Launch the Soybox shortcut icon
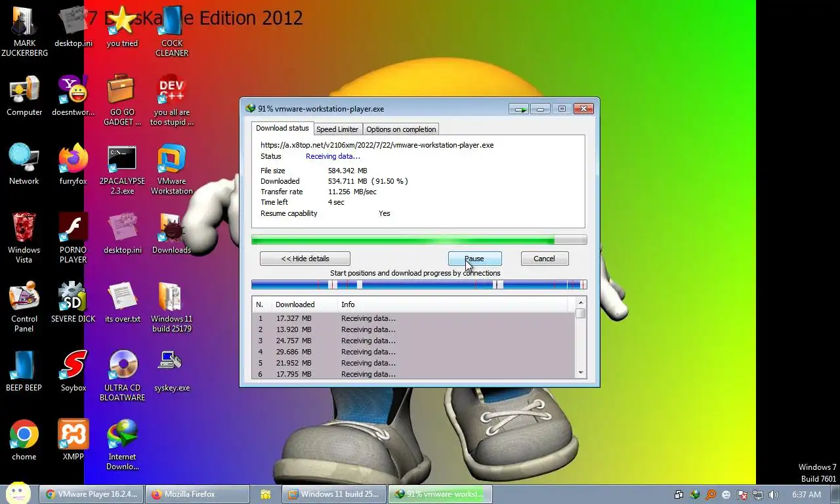 (x=73, y=371)
